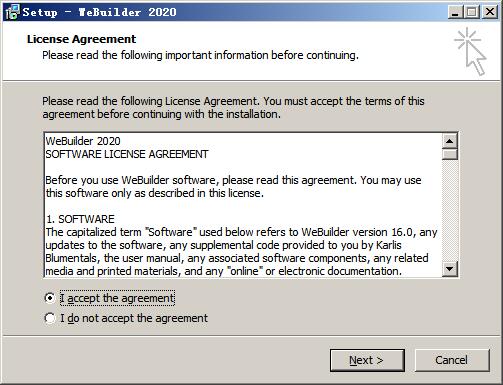The image size is (503, 385).
Task: Select the 'I accept the agreement' radio button
Action: (50, 298)
